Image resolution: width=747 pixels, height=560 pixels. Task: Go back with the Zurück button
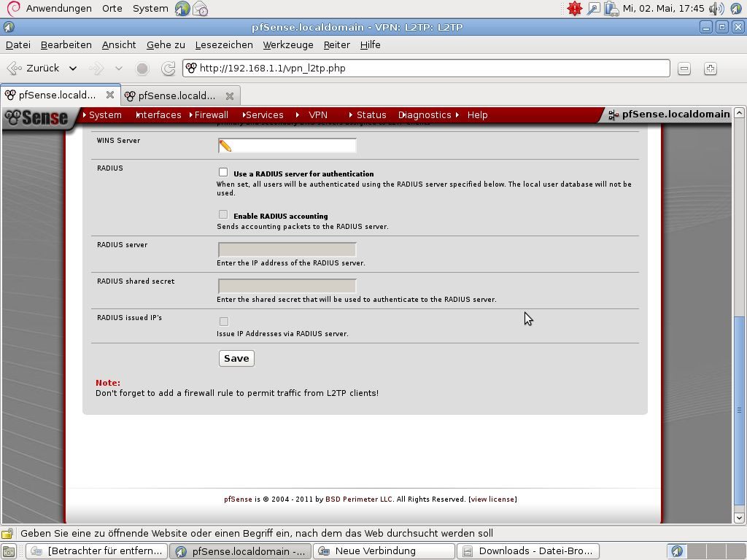click(x=34, y=69)
